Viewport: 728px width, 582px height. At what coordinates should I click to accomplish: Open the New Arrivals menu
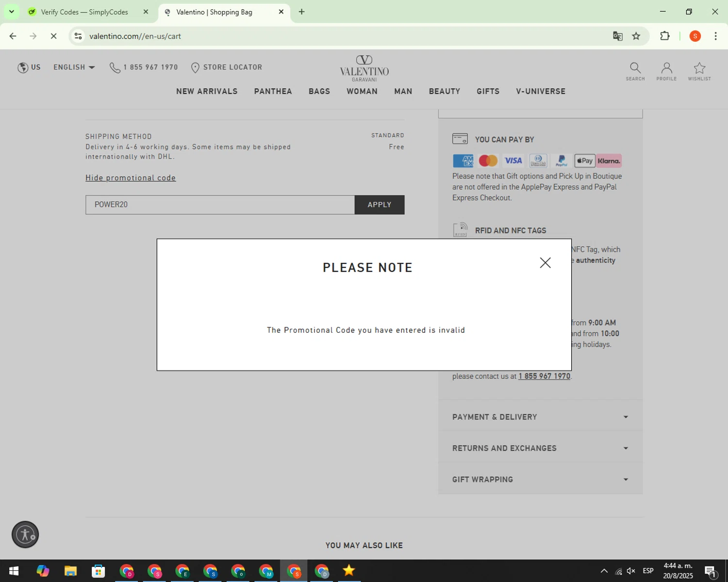pos(207,91)
